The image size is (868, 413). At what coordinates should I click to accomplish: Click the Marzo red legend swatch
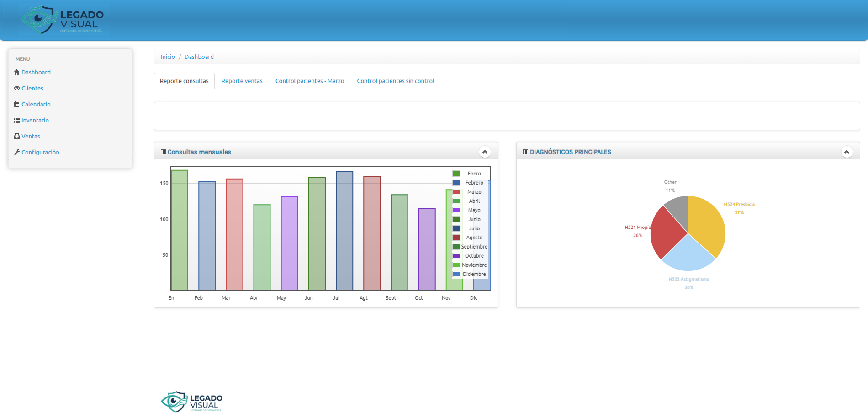456,192
